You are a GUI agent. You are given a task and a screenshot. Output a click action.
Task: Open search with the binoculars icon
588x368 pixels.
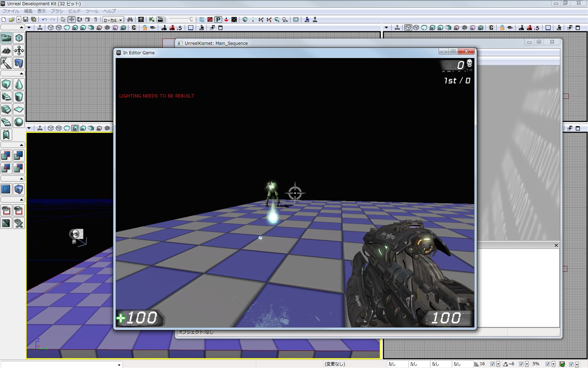pos(130,20)
